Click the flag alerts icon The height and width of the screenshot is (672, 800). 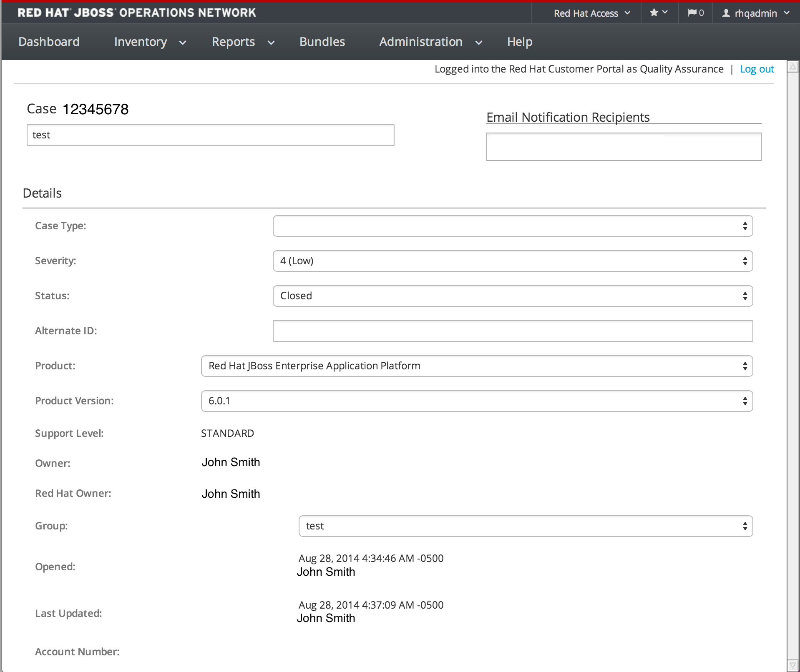(695, 13)
